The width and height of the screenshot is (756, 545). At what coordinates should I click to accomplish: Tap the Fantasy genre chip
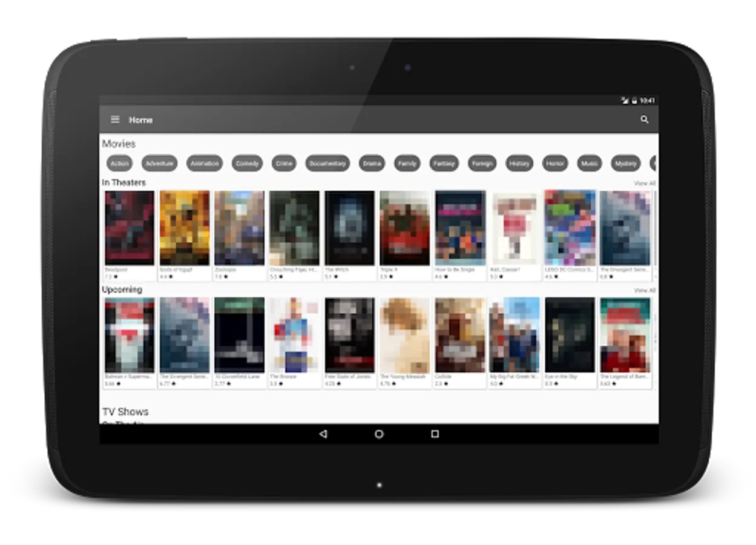pos(444,163)
